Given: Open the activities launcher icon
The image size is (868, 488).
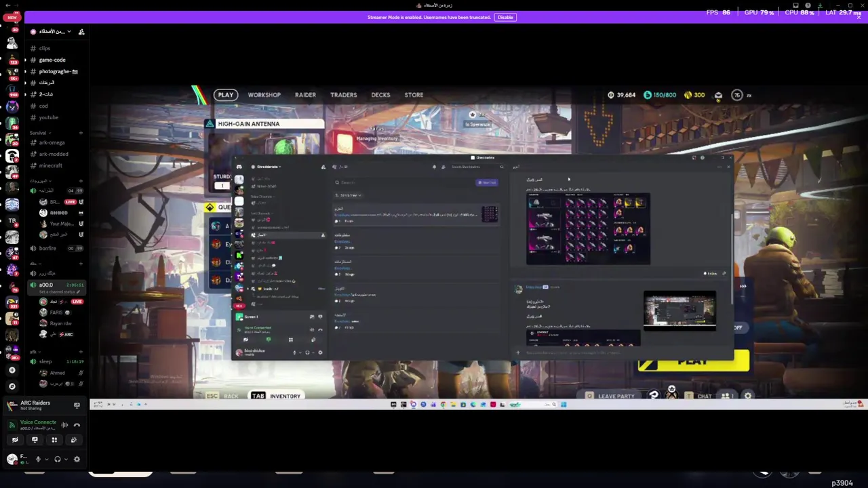Looking at the screenshot, I should click(54, 440).
